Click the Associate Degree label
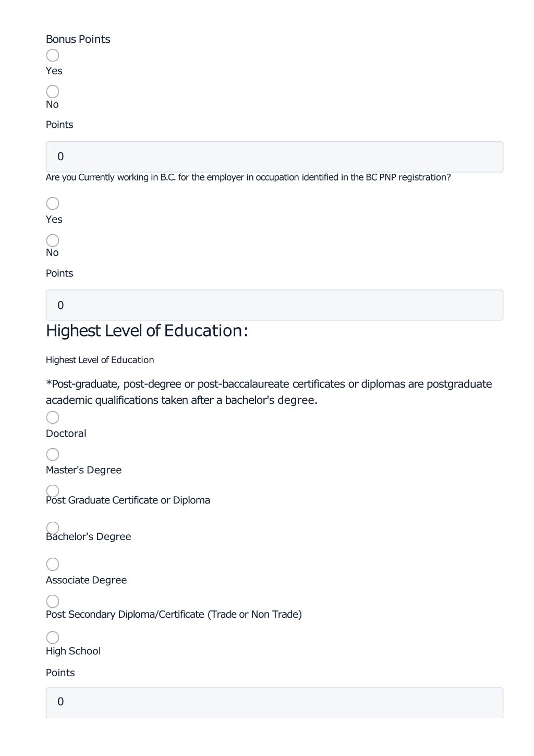Screen dimensions: 534x756 (x=86, y=580)
